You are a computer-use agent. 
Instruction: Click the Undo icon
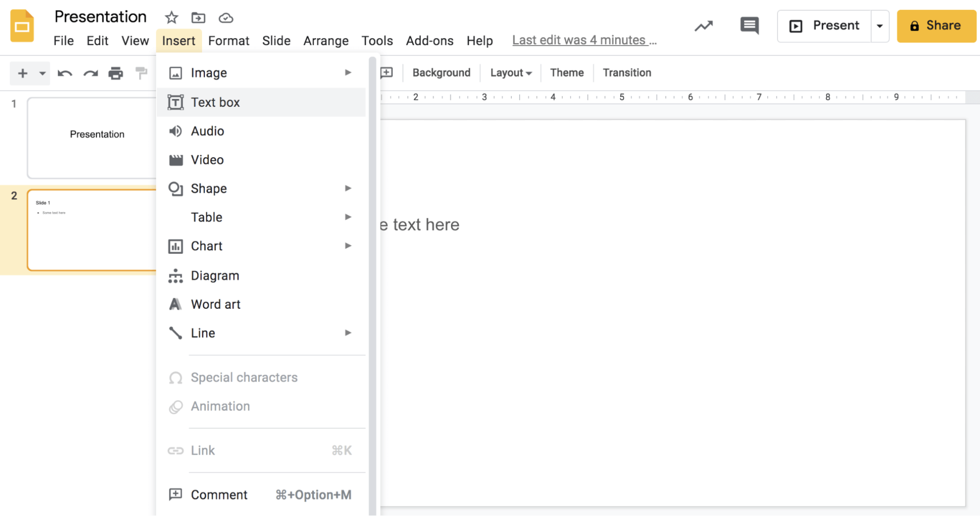pos(64,73)
